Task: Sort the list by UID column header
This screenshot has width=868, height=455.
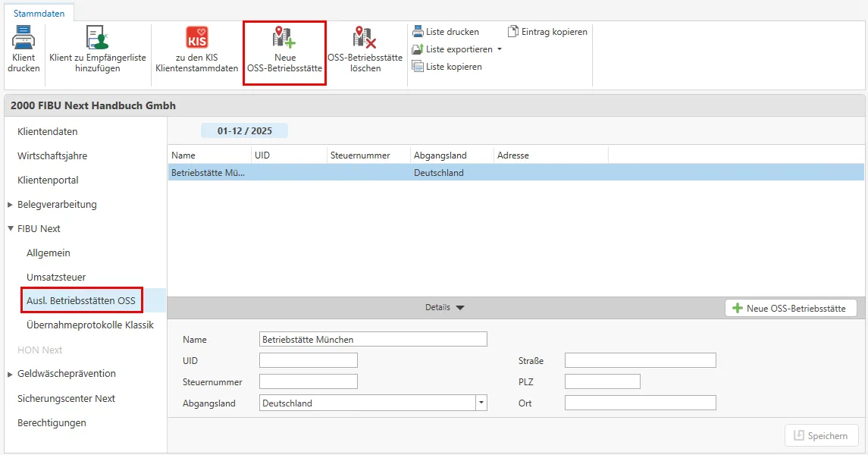Action: click(x=289, y=155)
